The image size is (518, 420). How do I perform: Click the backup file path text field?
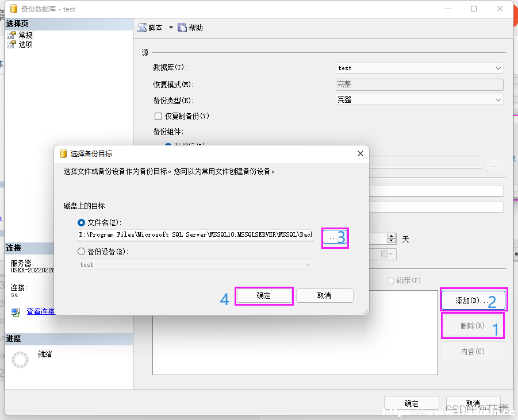tap(195, 235)
